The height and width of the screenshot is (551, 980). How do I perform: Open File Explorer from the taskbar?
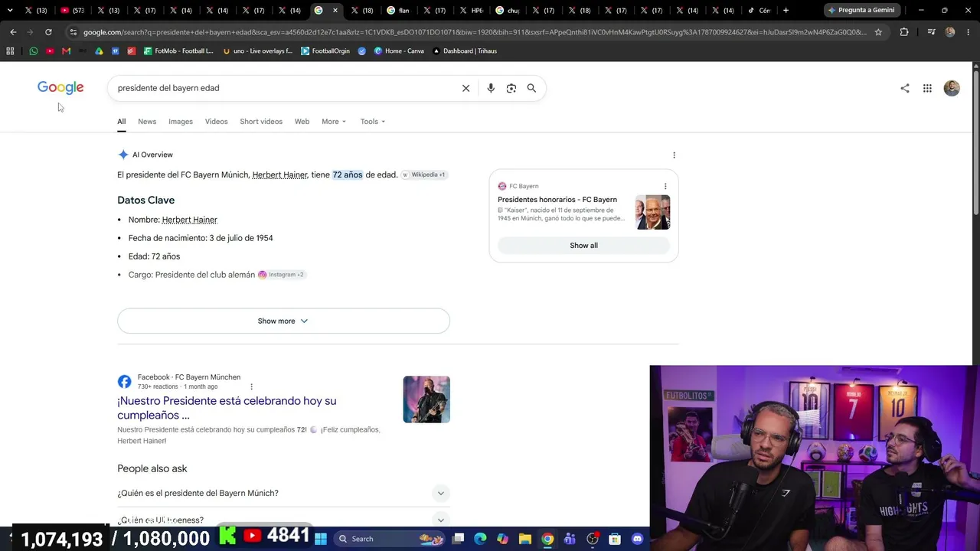(525, 539)
